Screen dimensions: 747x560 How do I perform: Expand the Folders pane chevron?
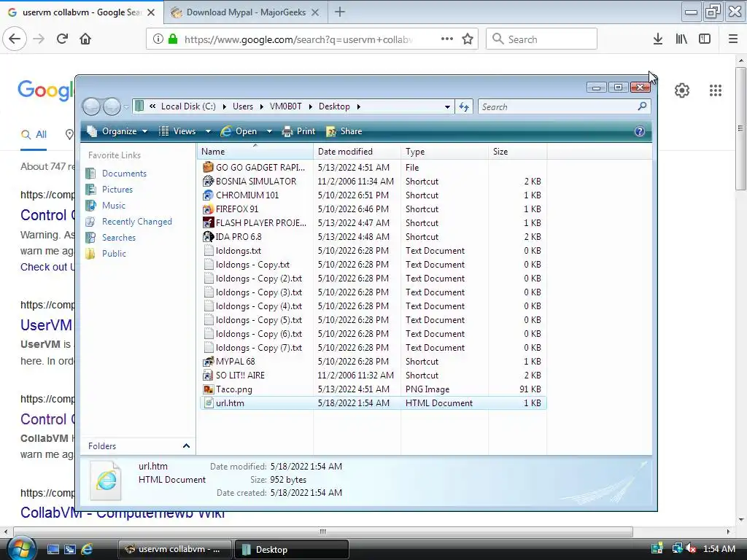186,446
